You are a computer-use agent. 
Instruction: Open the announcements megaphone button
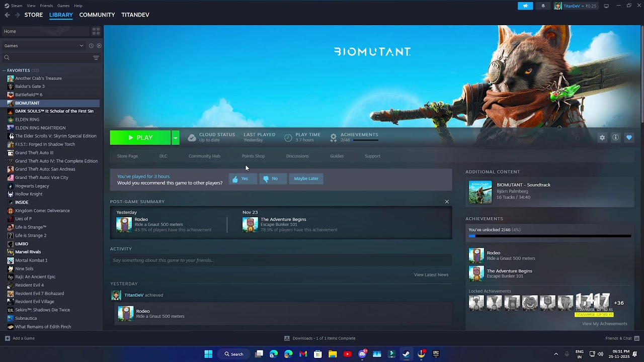[525, 6]
